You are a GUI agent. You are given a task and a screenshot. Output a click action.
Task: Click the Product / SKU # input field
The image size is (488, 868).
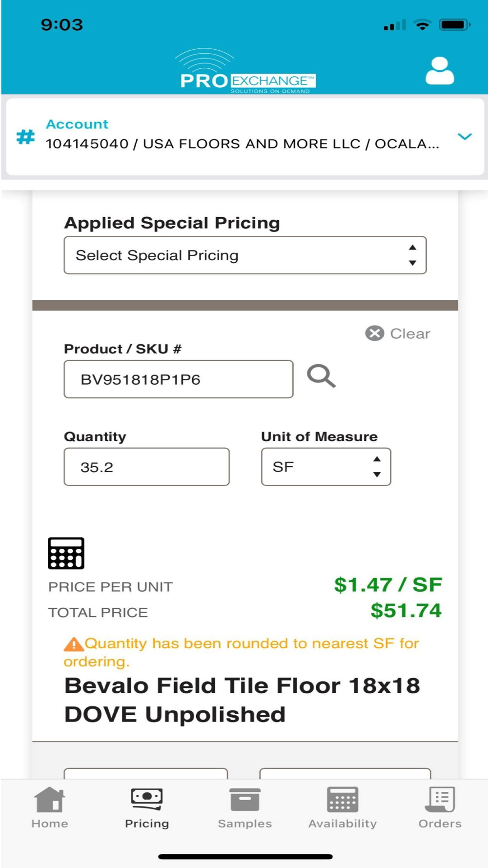(x=178, y=379)
